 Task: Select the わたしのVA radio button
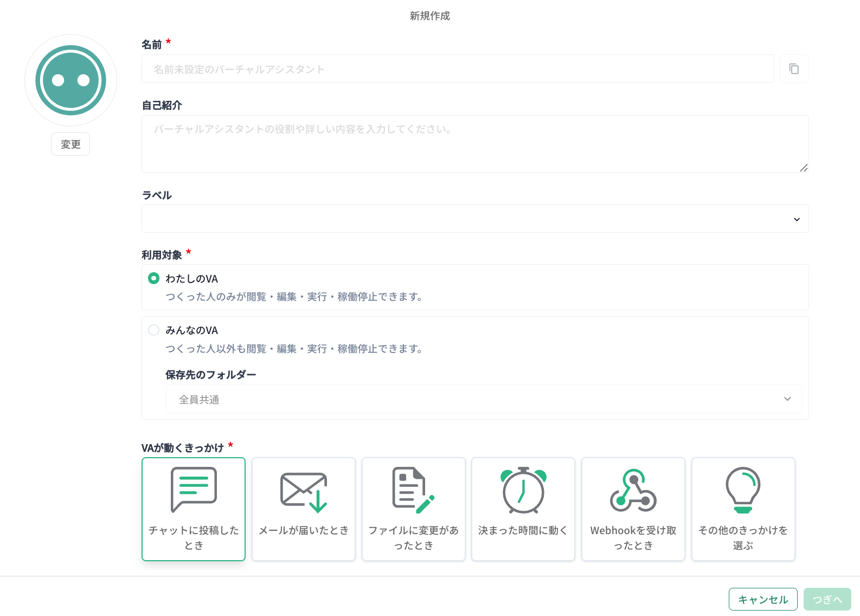click(154, 278)
